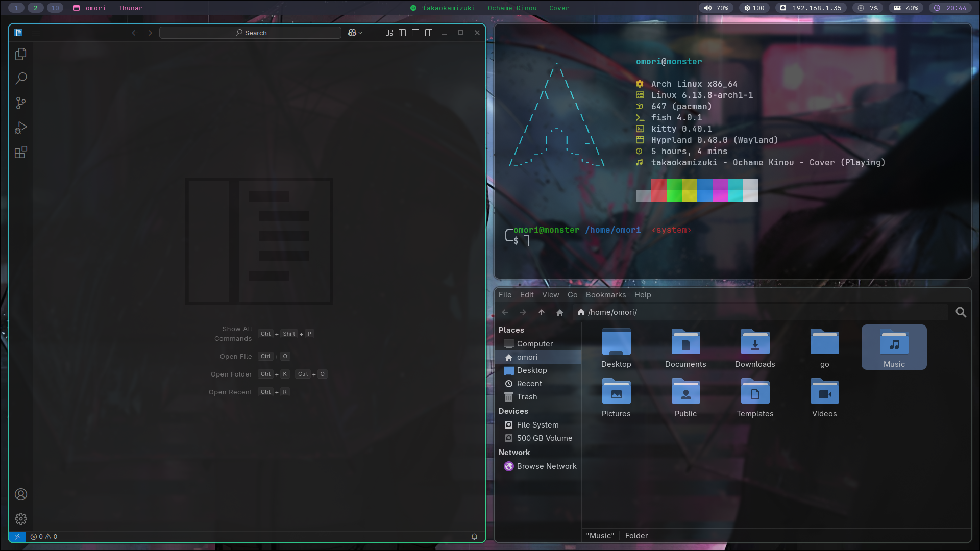Open the Accounts menu icon
This screenshot has height=551, width=980.
[x=21, y=494]
